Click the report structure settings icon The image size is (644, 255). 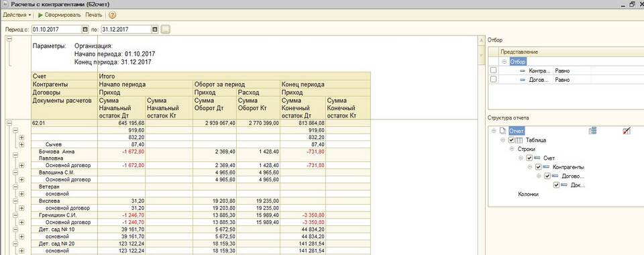tap(592, 131)
